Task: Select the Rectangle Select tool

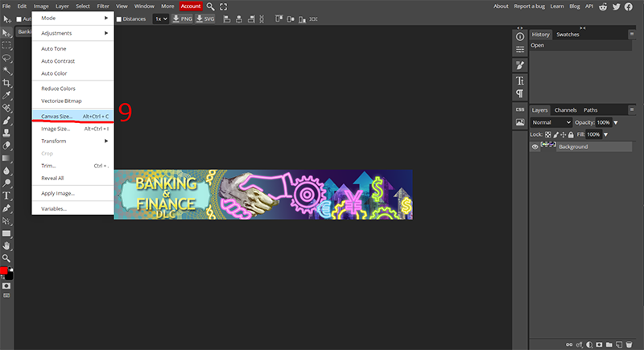Action: 6,45
